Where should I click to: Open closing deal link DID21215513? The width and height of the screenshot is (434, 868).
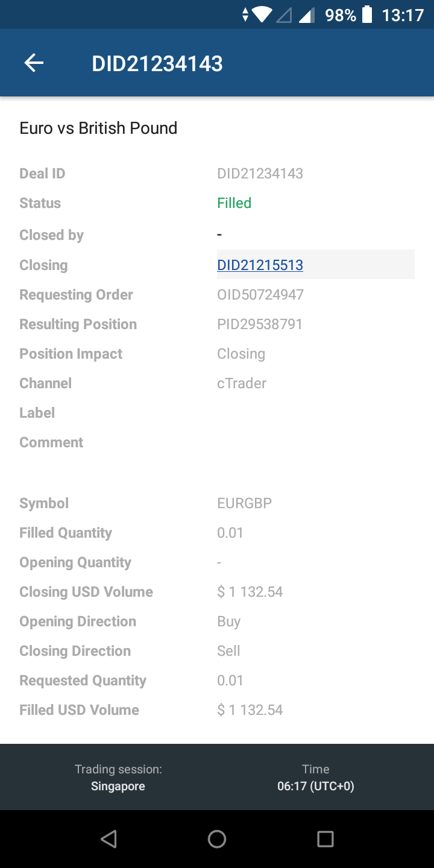260,265
